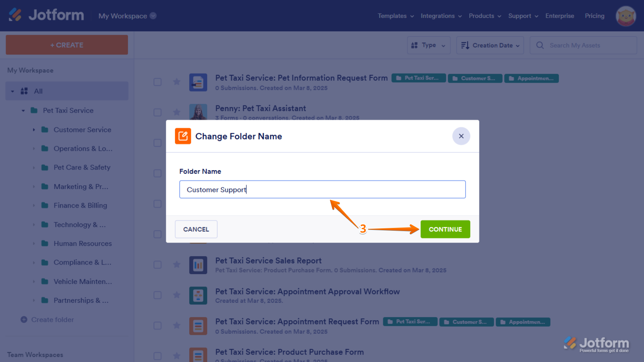Collapse the Pet Taxi Service folder
Screen dimensions: 644x362
click(x=23, y=111)
